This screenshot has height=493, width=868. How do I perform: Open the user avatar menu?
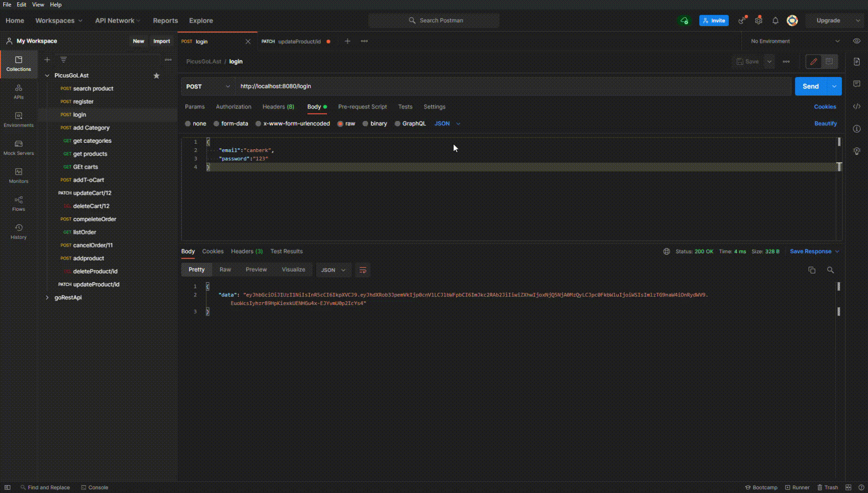tap(792, 20)
